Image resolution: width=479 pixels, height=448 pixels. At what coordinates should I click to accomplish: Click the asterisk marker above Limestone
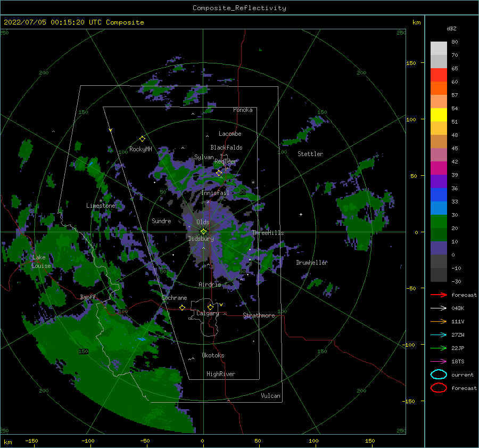[101, 201]
